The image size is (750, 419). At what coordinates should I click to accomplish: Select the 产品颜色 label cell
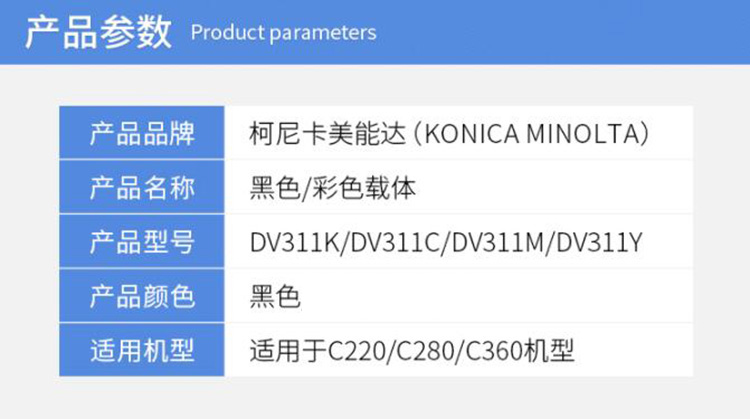142,297
